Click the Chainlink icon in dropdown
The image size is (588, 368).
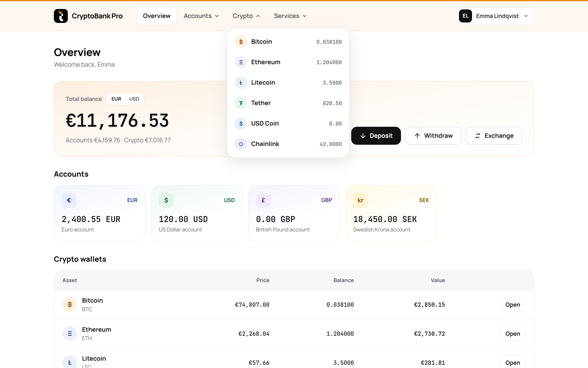click(x=241, y=144)
